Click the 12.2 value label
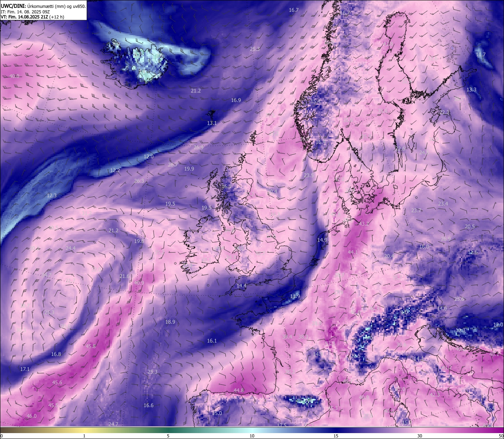The height and width of the screenshot is (439, 504). coord(115,170)
